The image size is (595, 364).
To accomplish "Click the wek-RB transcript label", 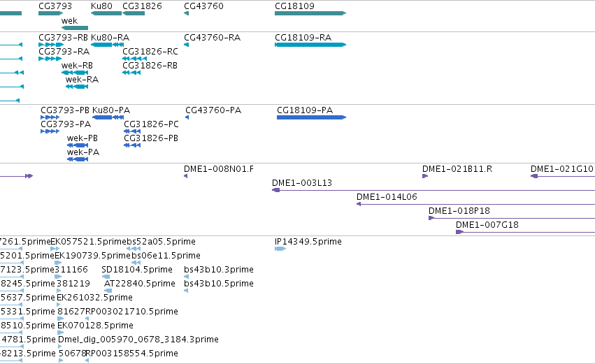I will [77, 66].
